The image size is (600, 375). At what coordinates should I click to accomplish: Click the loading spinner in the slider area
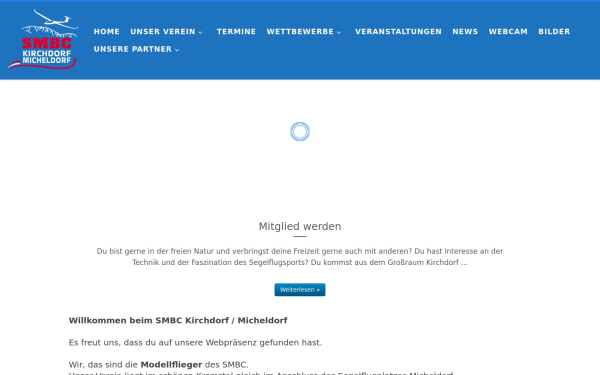coord(300,132)
